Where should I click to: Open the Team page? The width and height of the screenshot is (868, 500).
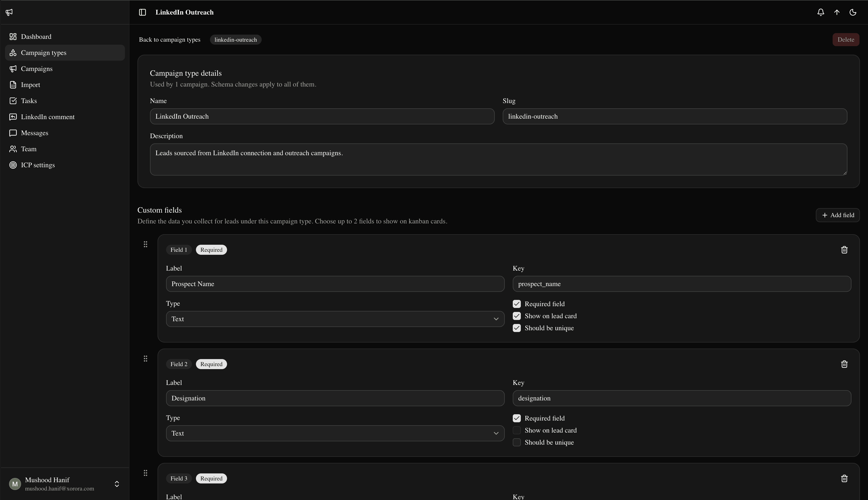pos(65,149)
